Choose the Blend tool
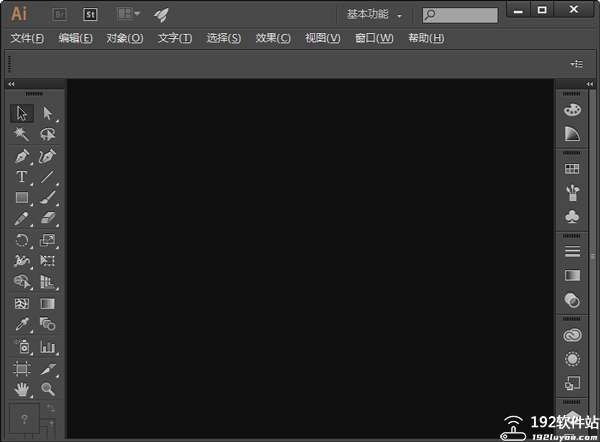 (47, 325)
